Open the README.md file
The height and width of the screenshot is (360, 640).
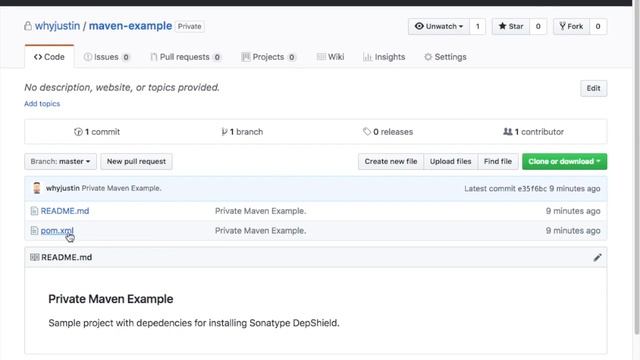[65, 211]
